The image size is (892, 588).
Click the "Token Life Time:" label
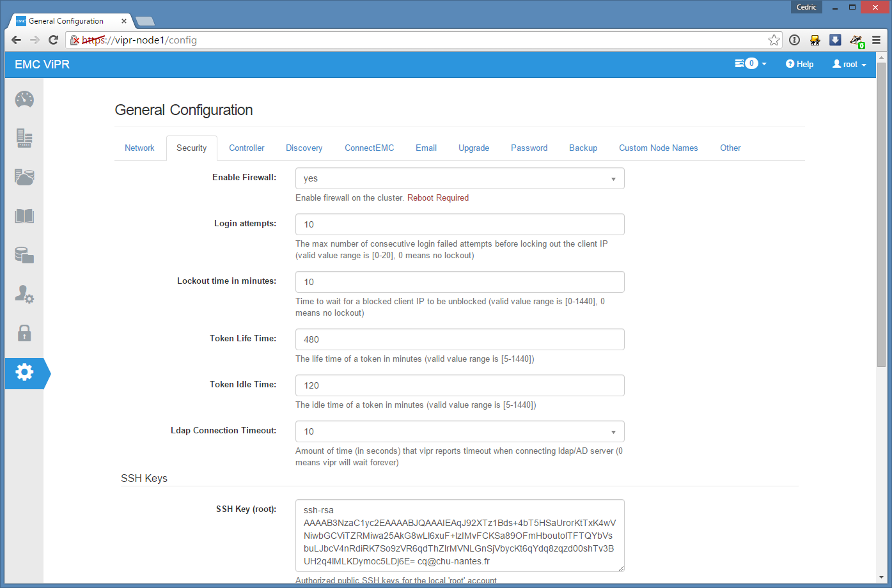pyautogui.click(x=243, y=338)
